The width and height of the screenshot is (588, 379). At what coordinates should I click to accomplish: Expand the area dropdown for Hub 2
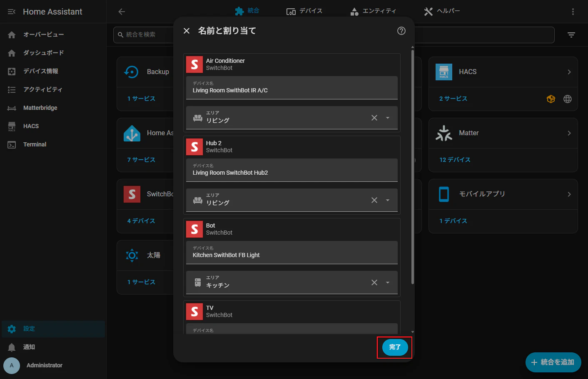tap(388, 200)
